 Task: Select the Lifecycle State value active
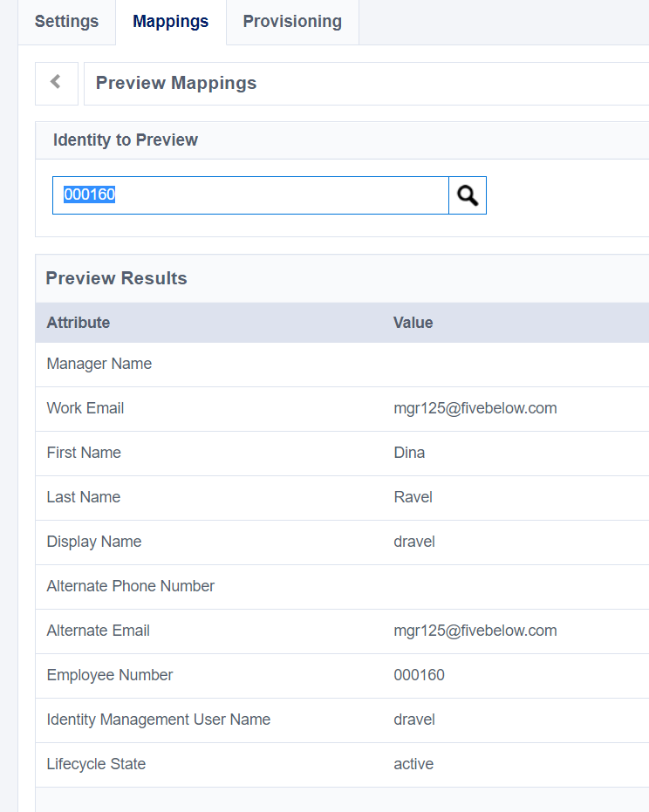(413, 764)
